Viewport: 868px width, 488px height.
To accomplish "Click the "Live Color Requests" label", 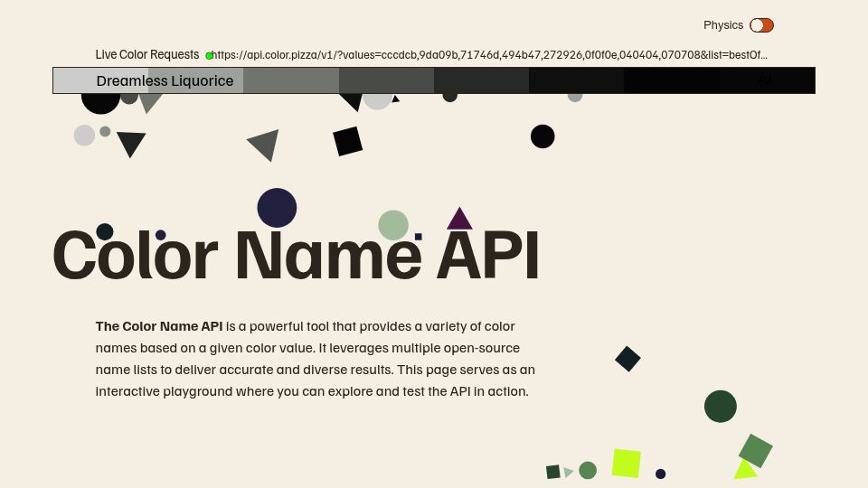I will coord(147,55).
